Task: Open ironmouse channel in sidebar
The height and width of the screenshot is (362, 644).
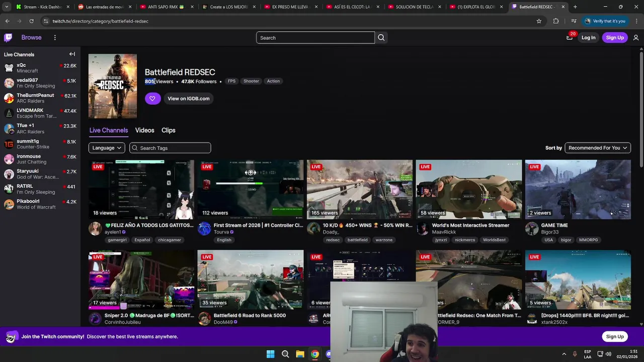Action: click(40, 159)
